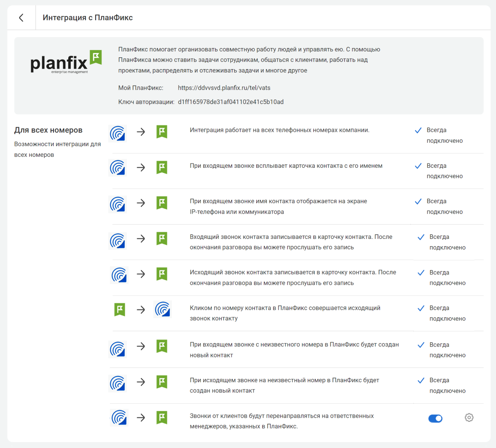Go back using the left chevron arrow

tap(21, 18)
